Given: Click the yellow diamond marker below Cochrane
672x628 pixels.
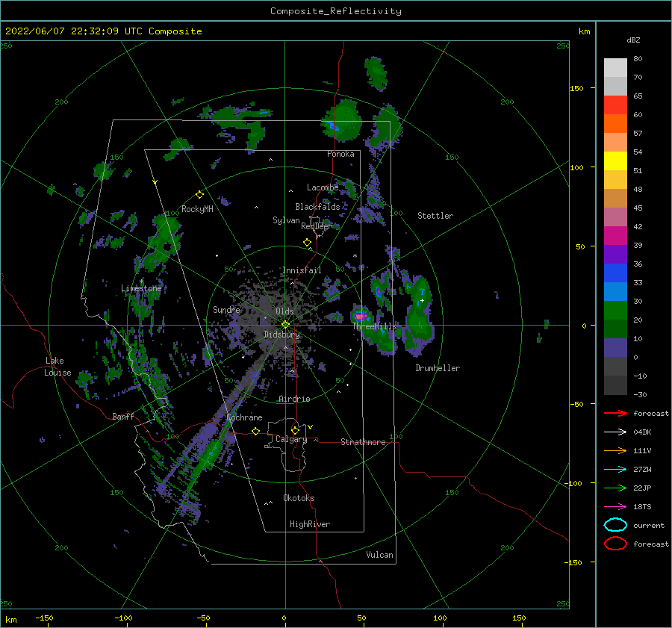Looking at the screenshot, I should pos(256,431).
